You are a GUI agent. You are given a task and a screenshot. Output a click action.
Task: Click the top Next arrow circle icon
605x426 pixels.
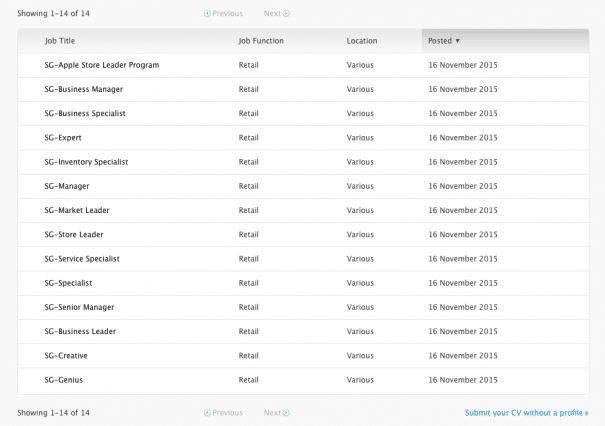click(286, 14)
